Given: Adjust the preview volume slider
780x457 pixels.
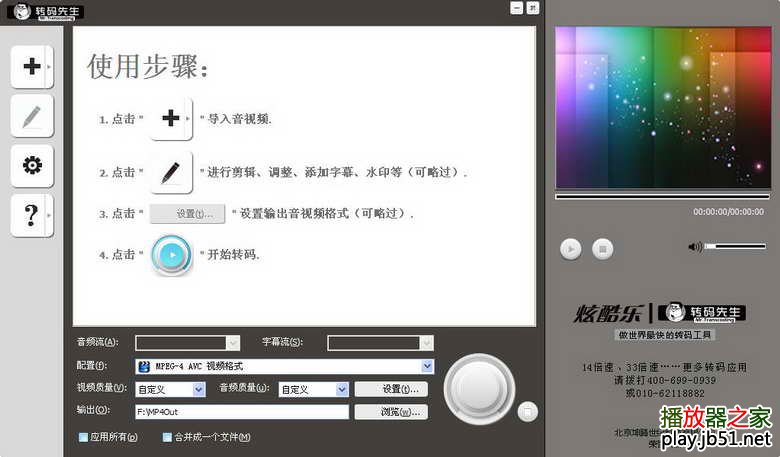Looking at the screenshot, I should 735,246.
